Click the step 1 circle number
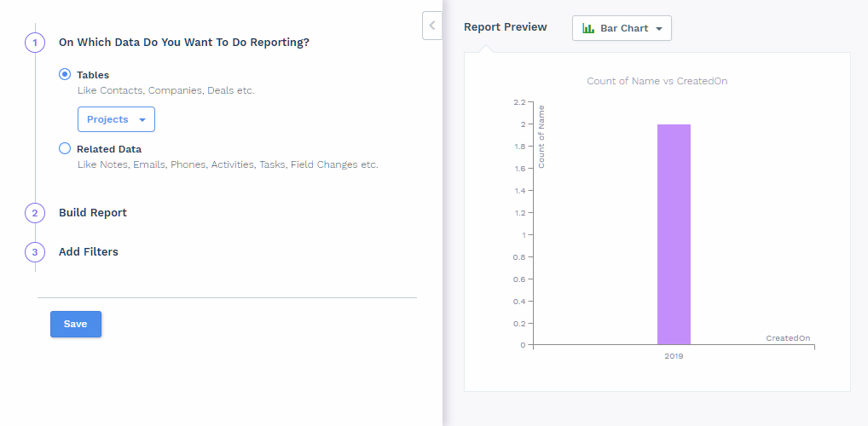 (35, 42)
